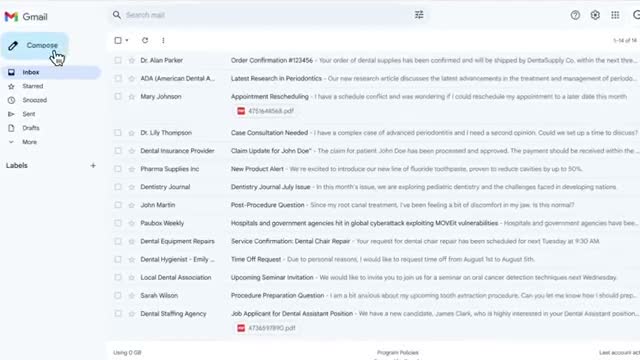The height and width of the screenshot is (360, 640).
Task: Open the 4751648568.pdf attachment chip
Action: (265, 111)
